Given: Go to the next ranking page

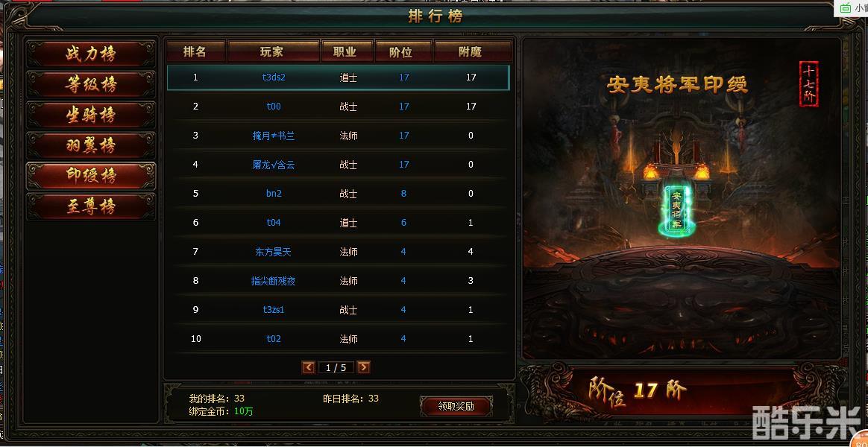Looking at the screenshot, I should (364, 367).
